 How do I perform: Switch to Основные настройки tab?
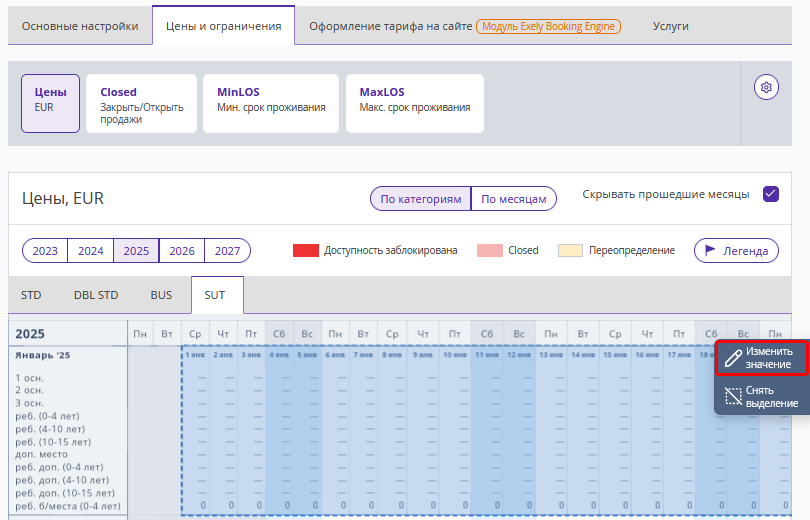[x=80, y=26]
